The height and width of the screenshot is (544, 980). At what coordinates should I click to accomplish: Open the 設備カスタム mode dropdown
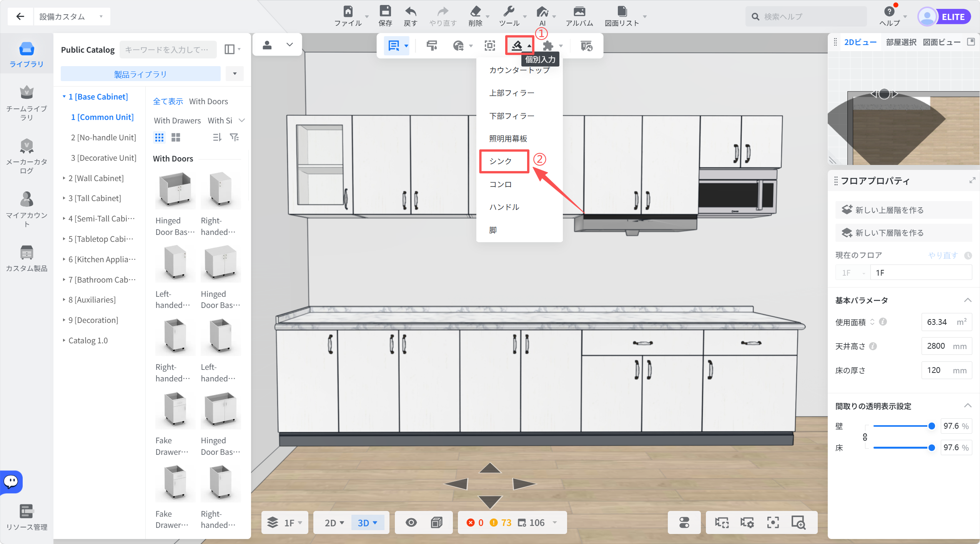click(x=72, y=17)
